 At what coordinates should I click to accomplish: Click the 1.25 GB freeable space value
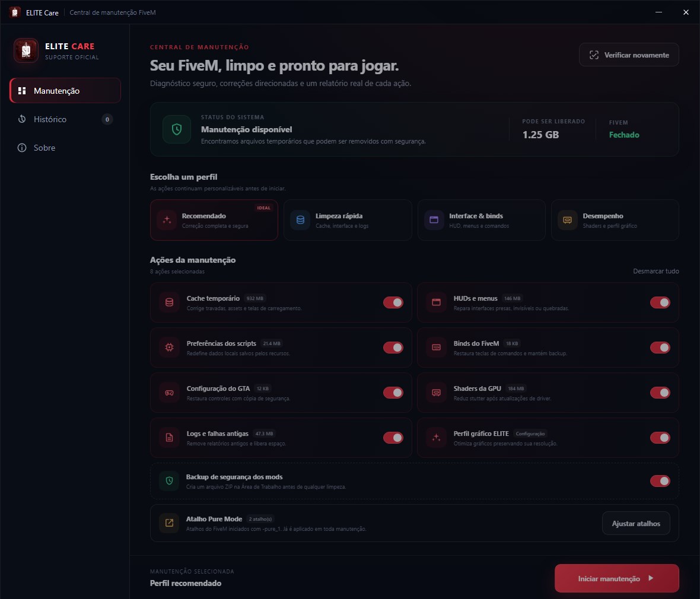pyautogui.click(x=540, y=135)
